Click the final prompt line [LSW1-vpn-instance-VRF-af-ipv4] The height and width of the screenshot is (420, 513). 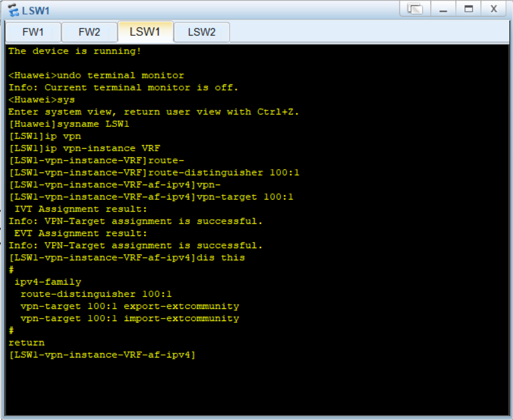tap(102, 355)
